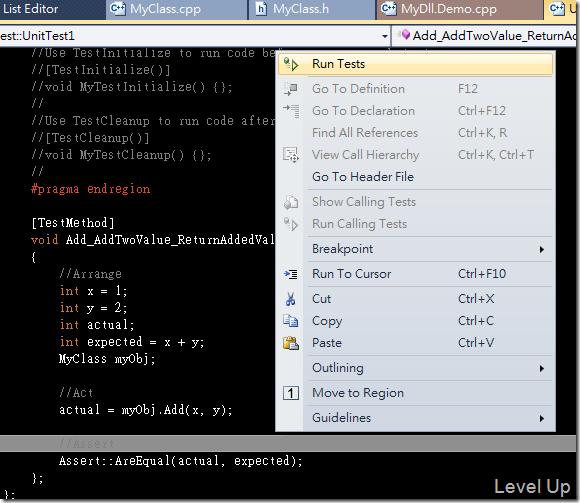Click the '//Arrange' comment

(x=90, y=274)
